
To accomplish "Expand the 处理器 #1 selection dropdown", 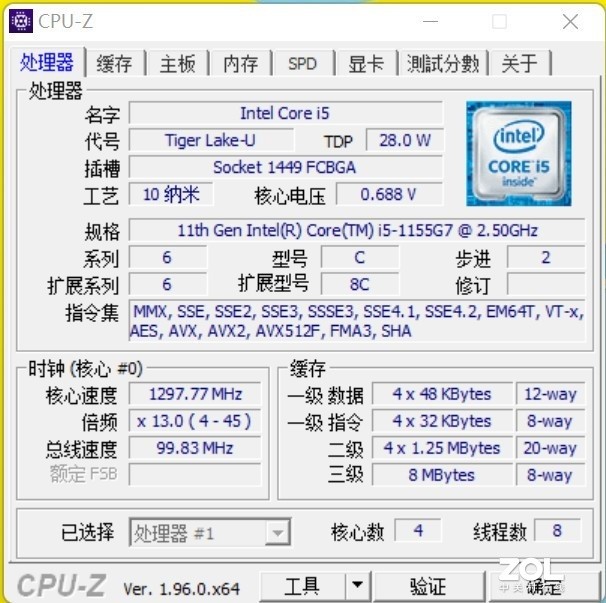I will (x=278, y=533).
